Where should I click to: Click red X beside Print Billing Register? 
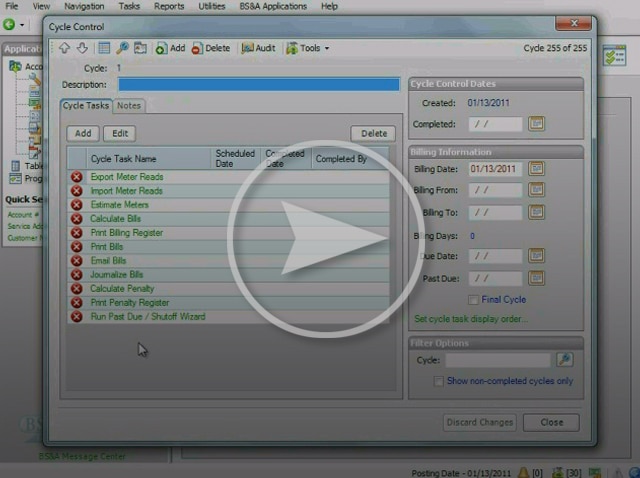point(76,233)
